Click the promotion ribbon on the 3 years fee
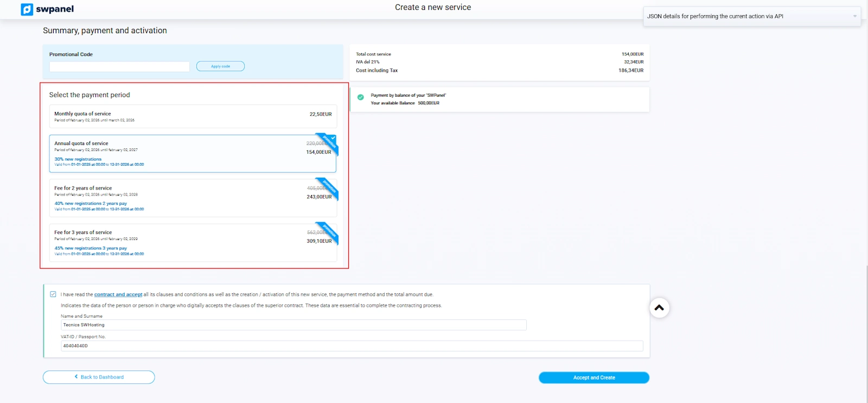 coord(329,231)
